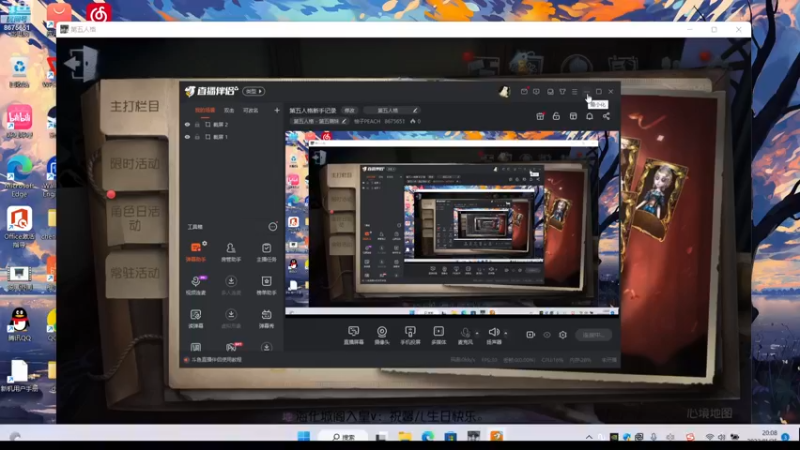Click the 麦克风 microphone icon
This screenshot has width=800, height=450.
465,335
